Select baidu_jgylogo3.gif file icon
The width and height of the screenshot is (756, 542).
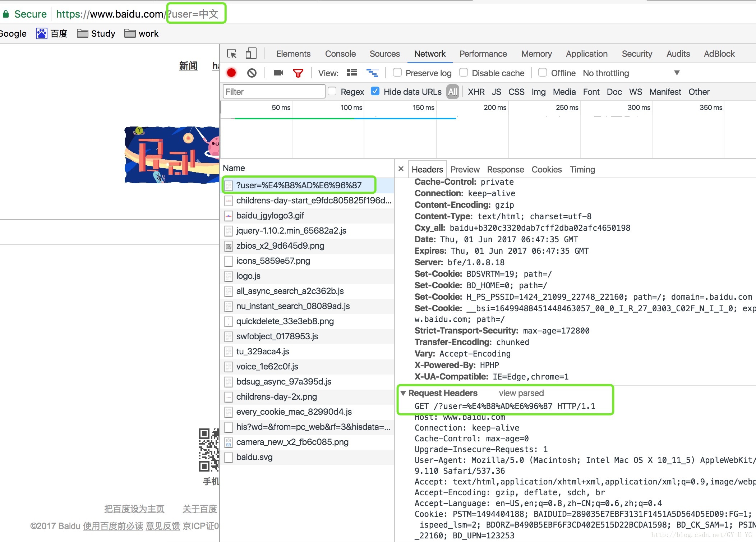coord(228,216)
